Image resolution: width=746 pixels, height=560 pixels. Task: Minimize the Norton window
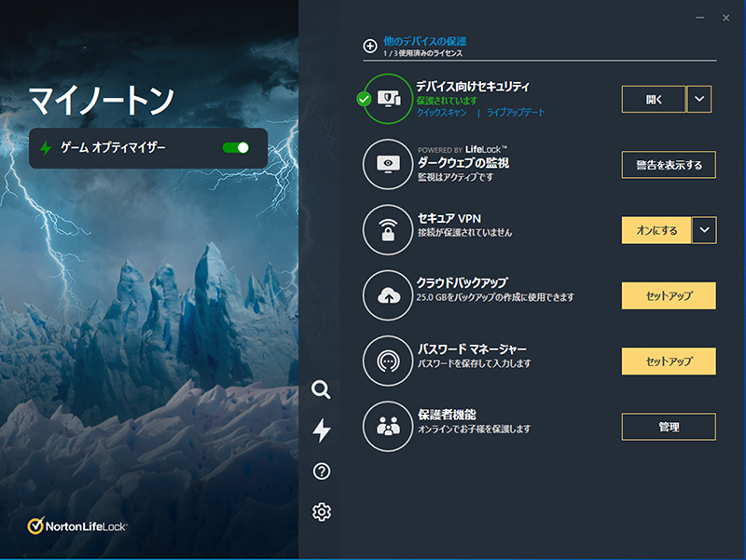(x=700, y=18)
